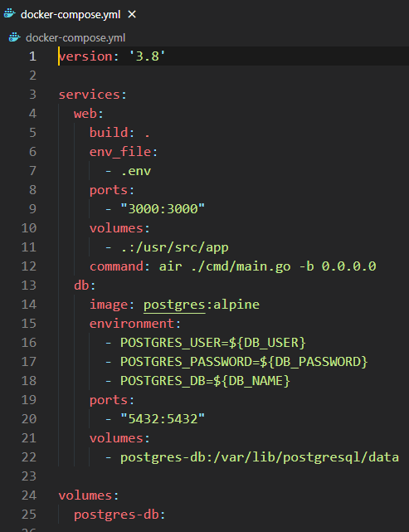Click line number 13 in the gutter
This screenshot has width=409, height=532.
click(x=29, y=286)
